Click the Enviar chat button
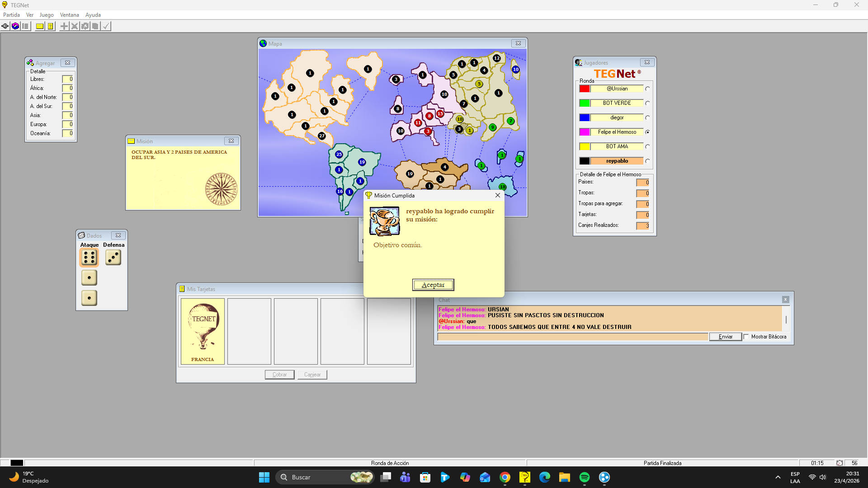The height and width of the screenshot is (488, 868). point(725,337)
